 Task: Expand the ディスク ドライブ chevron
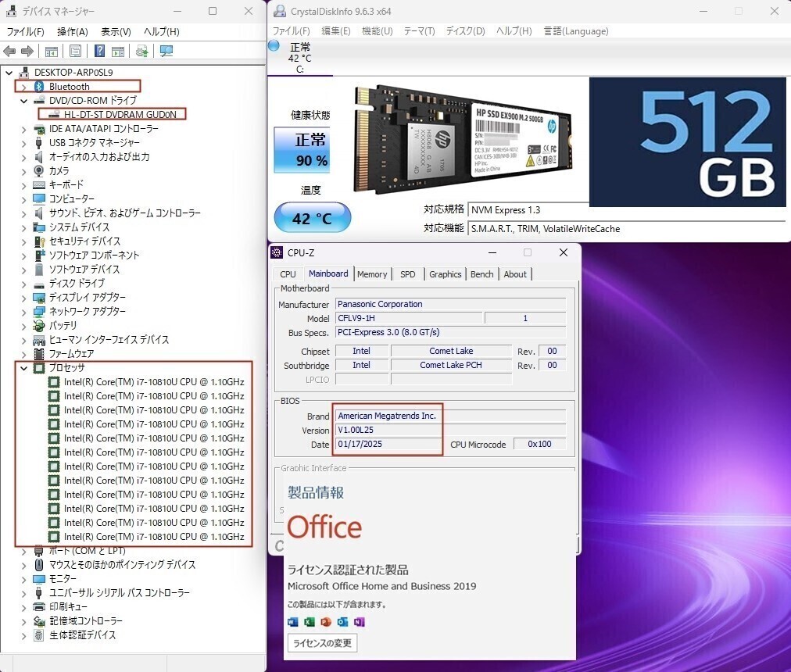(x=23, y=284)
